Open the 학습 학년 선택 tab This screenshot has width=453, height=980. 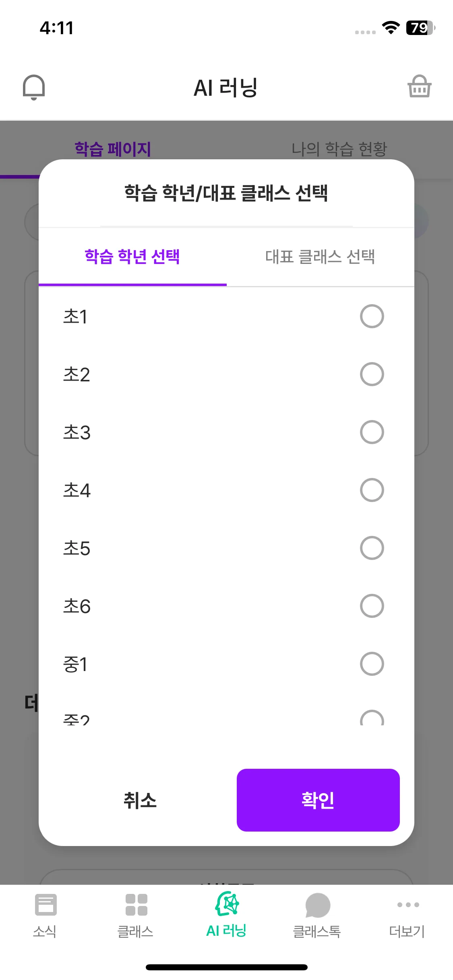coord(132,257)
